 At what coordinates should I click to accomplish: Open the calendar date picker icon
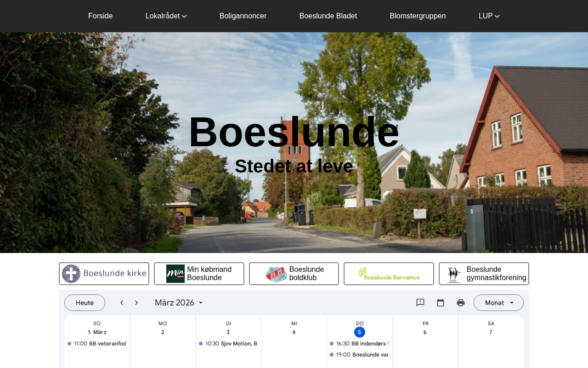click(x=441, y=303)
